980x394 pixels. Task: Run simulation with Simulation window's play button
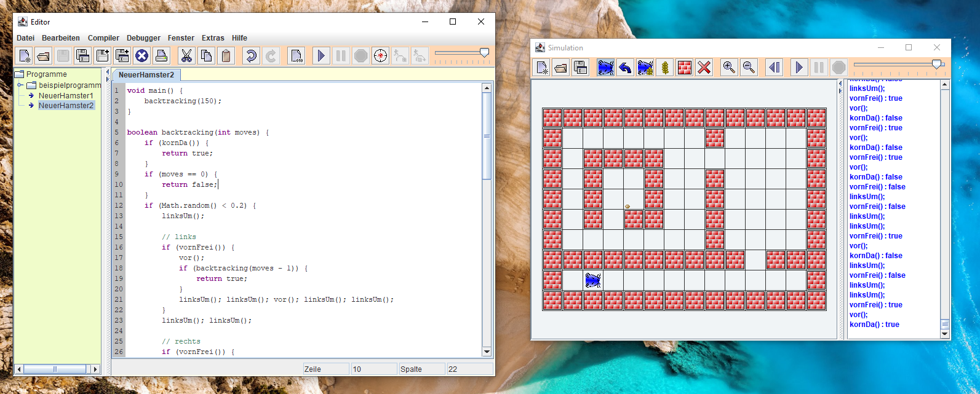(799, 67)
